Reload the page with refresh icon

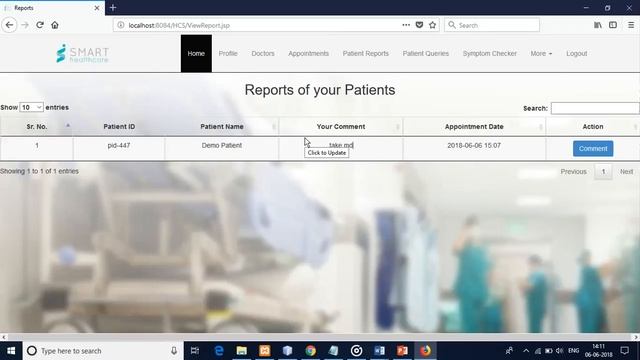(40, 25)
